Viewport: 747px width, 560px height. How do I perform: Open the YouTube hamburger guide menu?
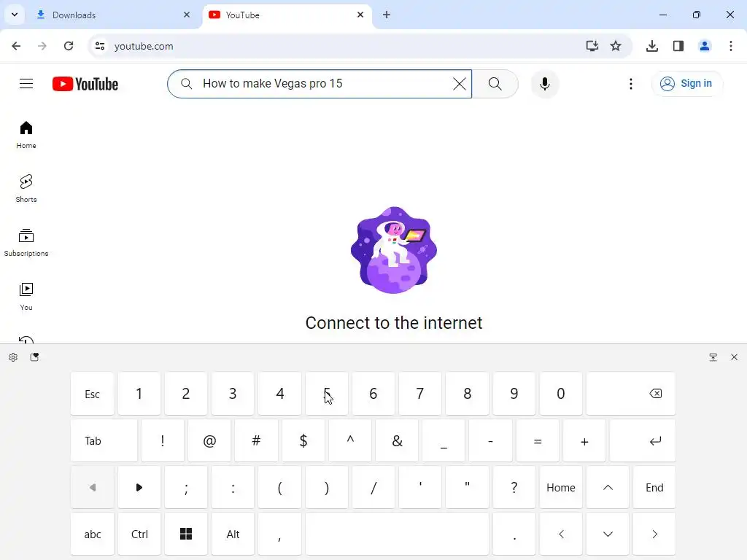[26, 84]
